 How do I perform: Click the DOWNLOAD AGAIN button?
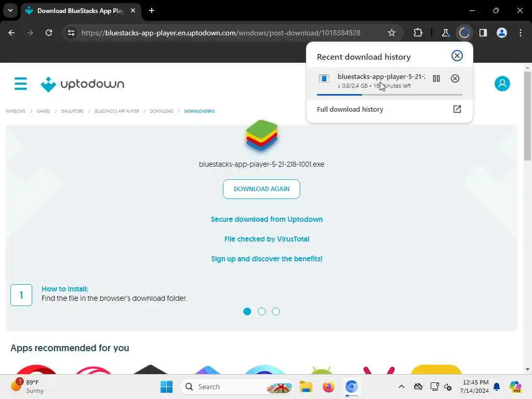pos(261,189)
